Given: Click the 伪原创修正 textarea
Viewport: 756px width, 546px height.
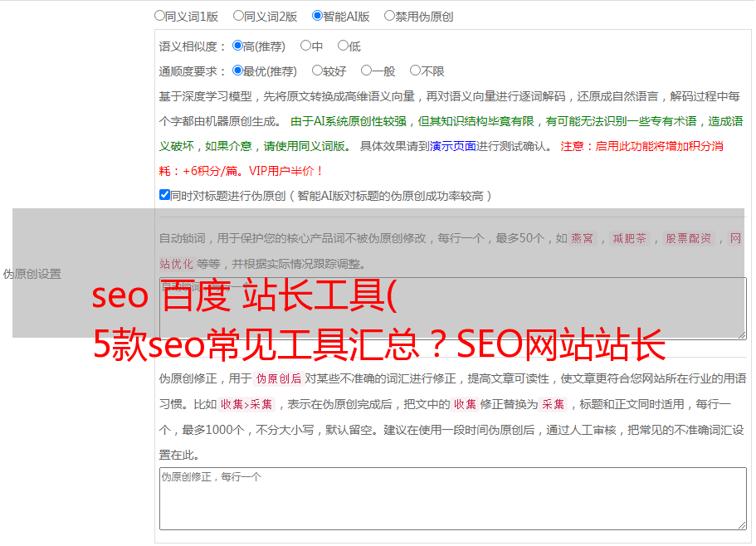Looking at the screenshot, I should tap(453, 499).
